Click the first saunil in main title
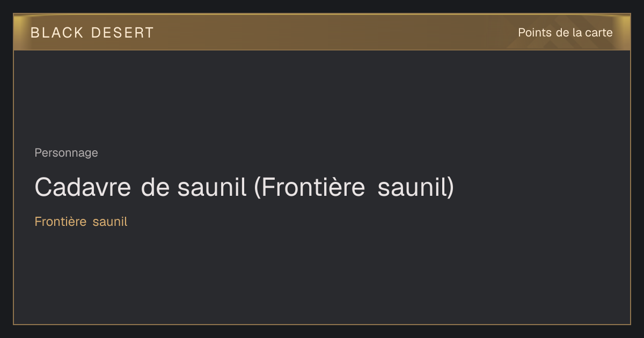 (211, 187)
